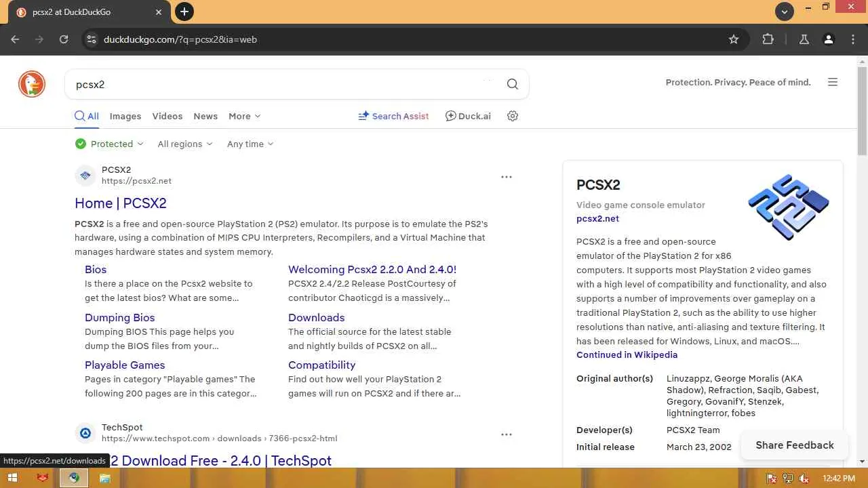
Task: Click the network tray icon
Action: [788, 479]
